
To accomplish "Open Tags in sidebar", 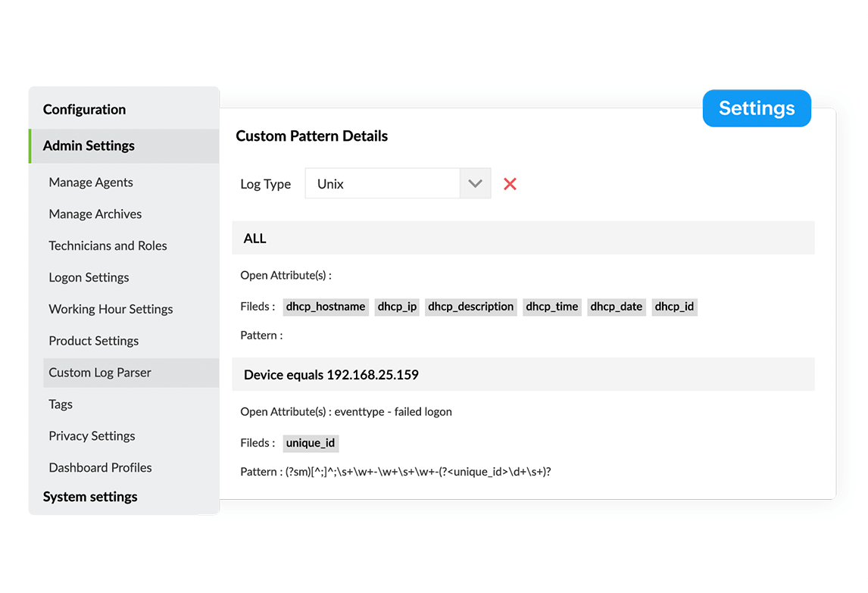I will pyautogui.click(x=61, y=404).
